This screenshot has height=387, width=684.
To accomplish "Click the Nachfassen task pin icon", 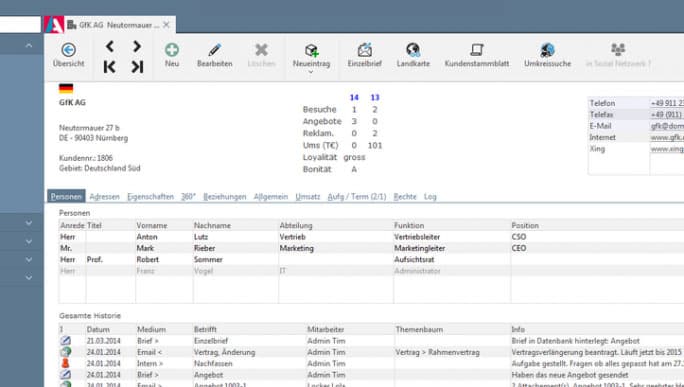I will pyautogui.click(x=65, y=363).
